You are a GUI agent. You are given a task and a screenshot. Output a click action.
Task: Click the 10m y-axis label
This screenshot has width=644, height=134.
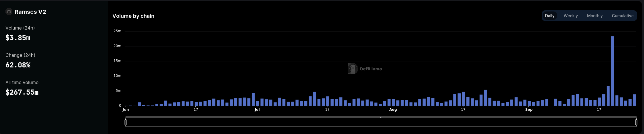point(117,76)
